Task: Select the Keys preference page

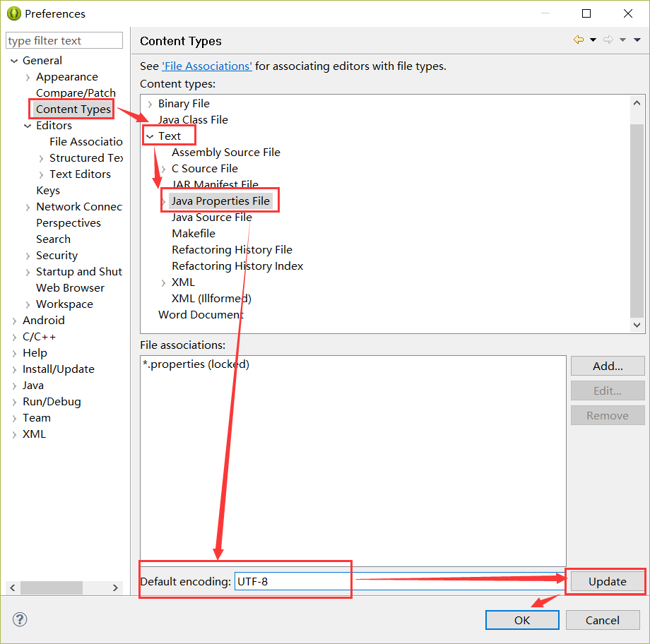Action: tap(48, 190)
